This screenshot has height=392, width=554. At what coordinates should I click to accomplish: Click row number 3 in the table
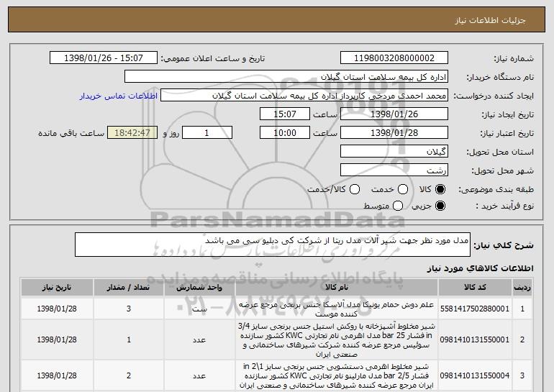[522, 375]
